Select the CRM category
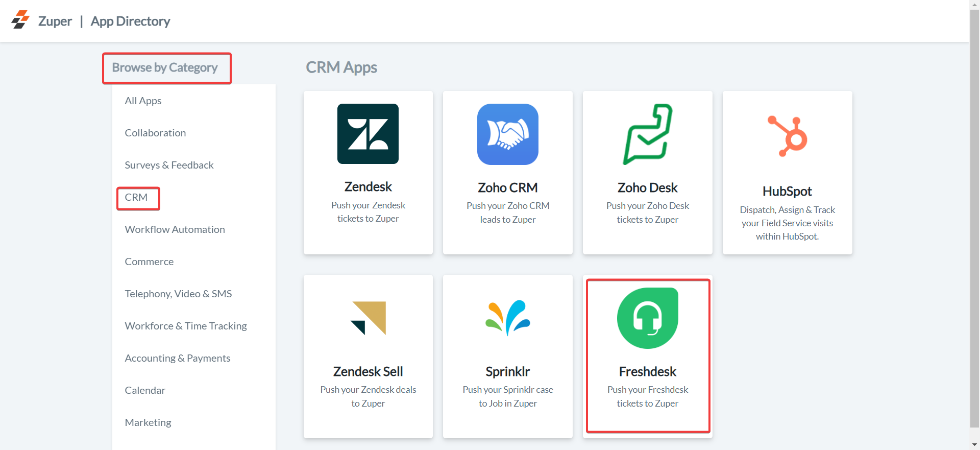980x450 pixels. tap(136, 198)
